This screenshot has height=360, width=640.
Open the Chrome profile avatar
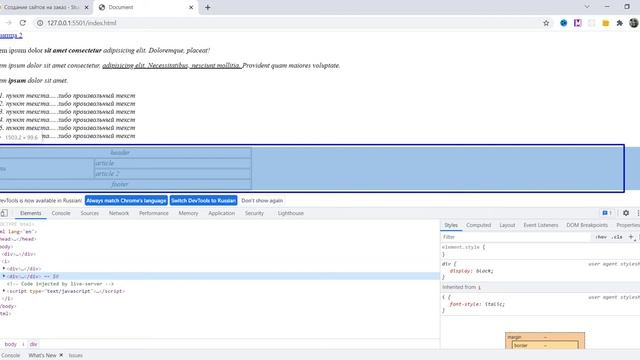pos(634,23)
